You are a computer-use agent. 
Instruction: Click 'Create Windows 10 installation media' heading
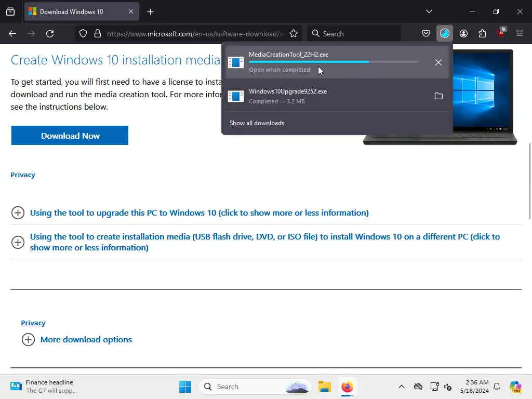coord(115,60)
